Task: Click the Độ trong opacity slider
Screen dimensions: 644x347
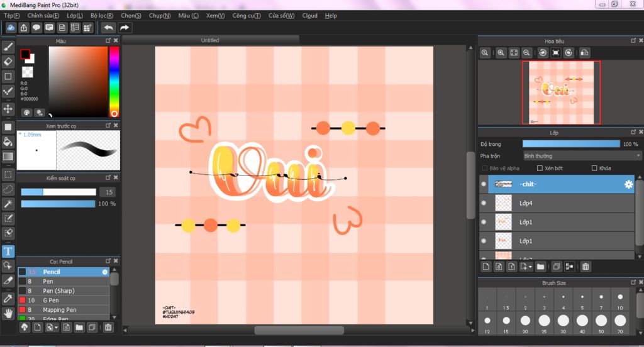Action: pos(571,144)
